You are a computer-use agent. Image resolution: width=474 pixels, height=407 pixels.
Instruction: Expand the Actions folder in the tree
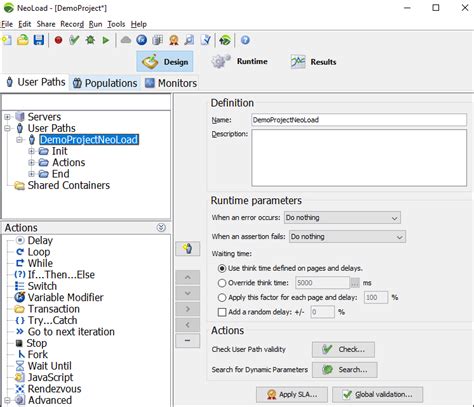tap(32, 163)
